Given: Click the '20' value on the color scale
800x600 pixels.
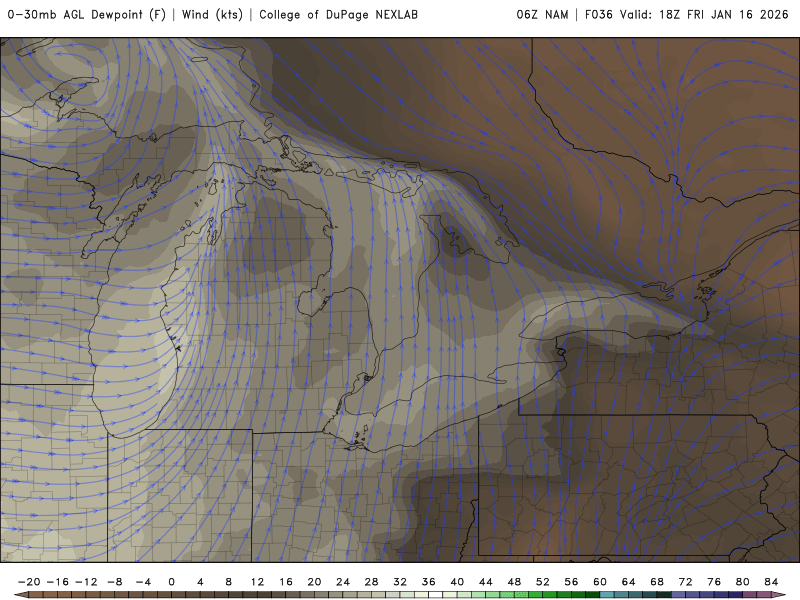Looking at the screenshot, I should coord(314,582).
